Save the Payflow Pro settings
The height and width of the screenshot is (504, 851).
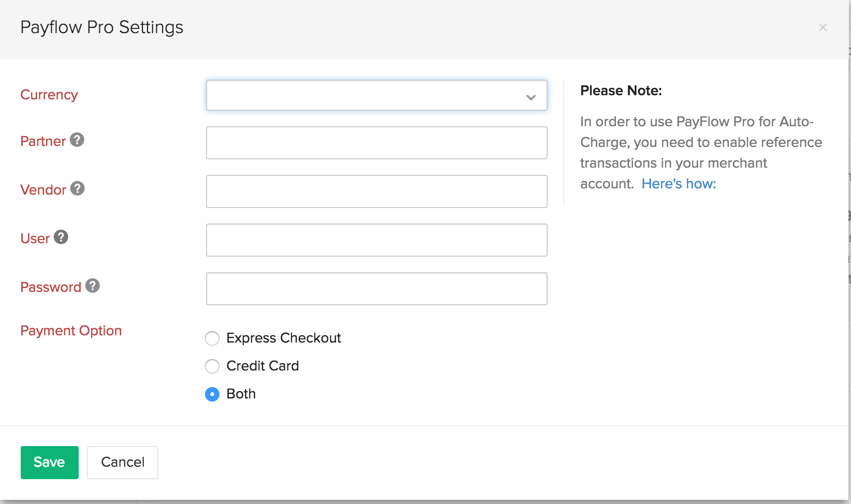(49, 462)
